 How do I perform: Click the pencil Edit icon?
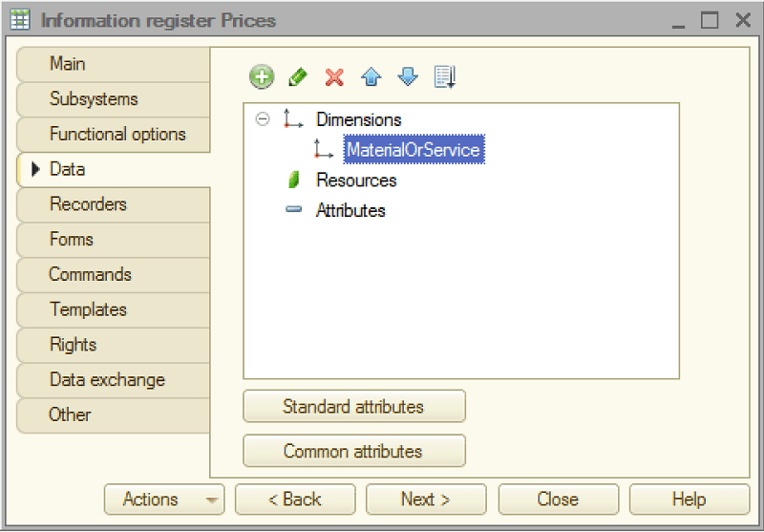coord(298,77)
